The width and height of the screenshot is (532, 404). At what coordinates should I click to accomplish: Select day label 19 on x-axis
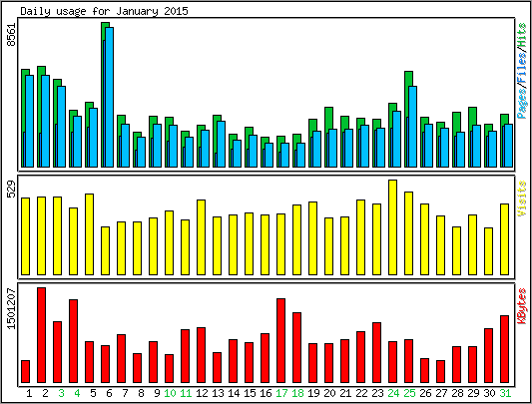313,393
